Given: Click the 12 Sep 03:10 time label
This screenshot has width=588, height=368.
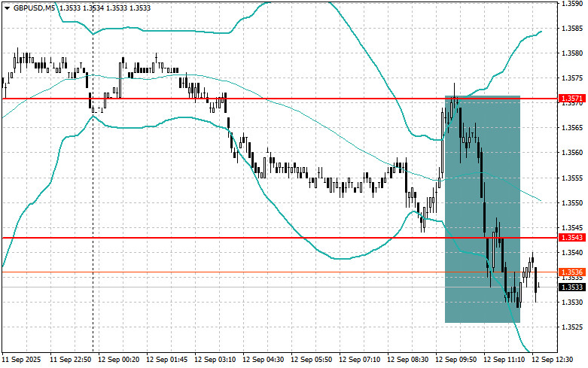Looking at the screenshot, I should (215, 360).
